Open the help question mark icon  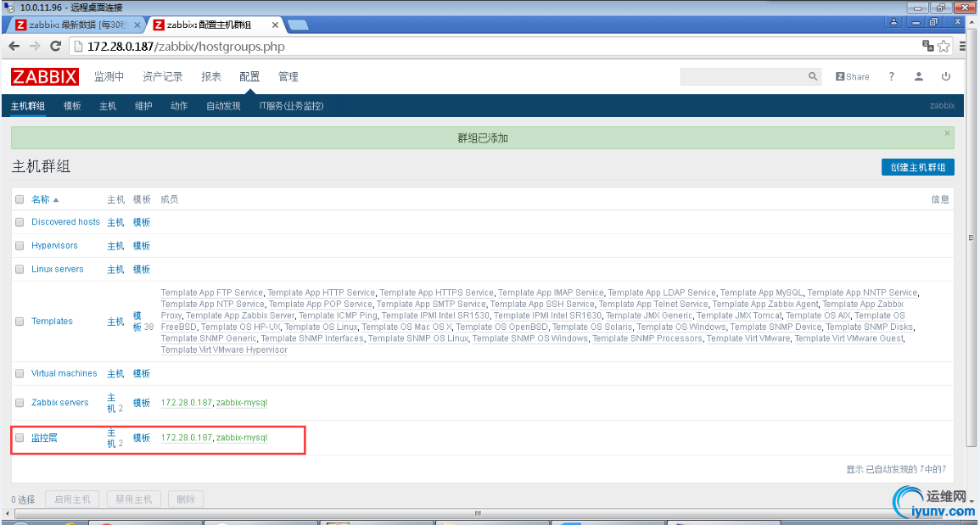[x=891, y=77]
